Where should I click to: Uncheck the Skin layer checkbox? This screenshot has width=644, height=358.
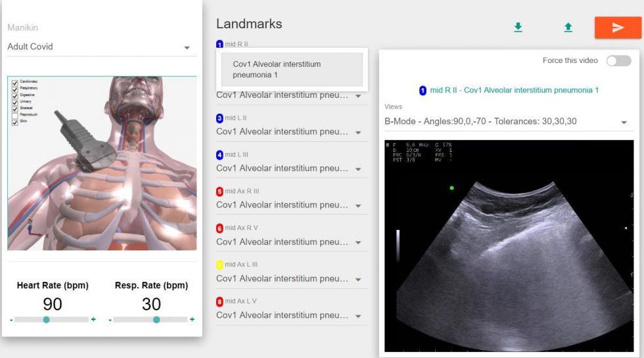pyautogui.click(x=14, y=122)
